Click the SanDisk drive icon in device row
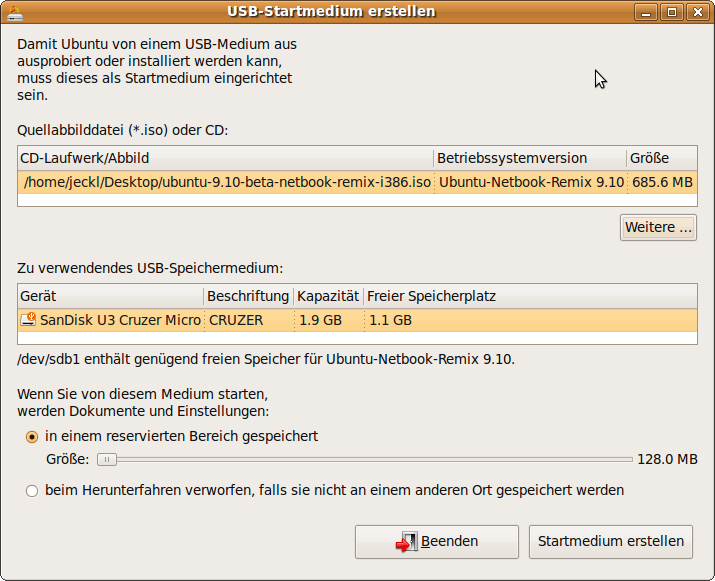715x581 pixels. pos(28,319)
